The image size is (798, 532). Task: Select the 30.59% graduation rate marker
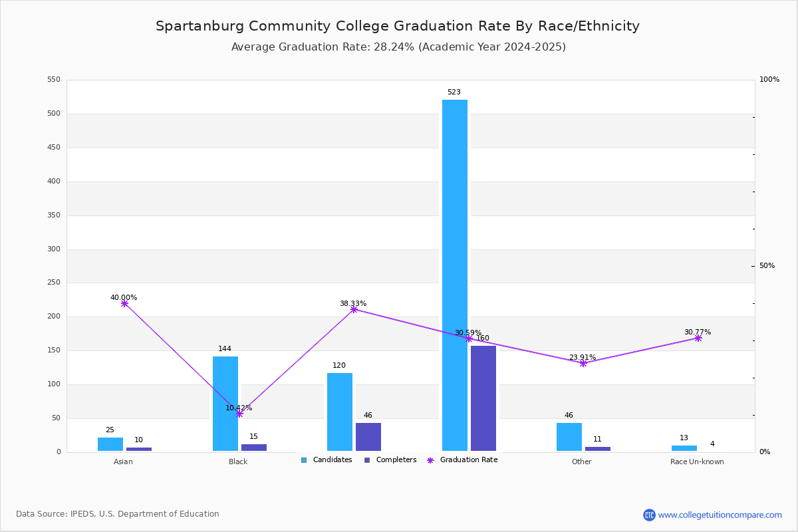pos(469,338)
